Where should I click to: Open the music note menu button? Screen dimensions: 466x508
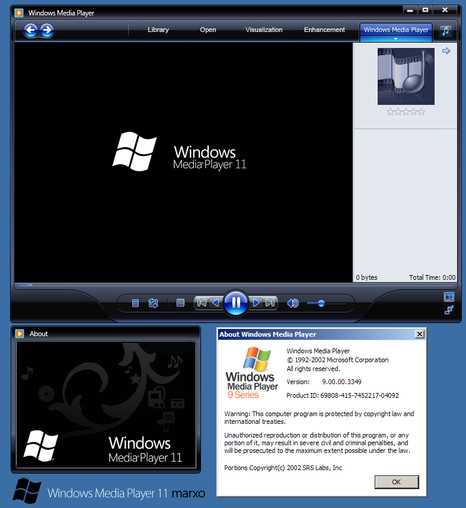tap(446, 31)
